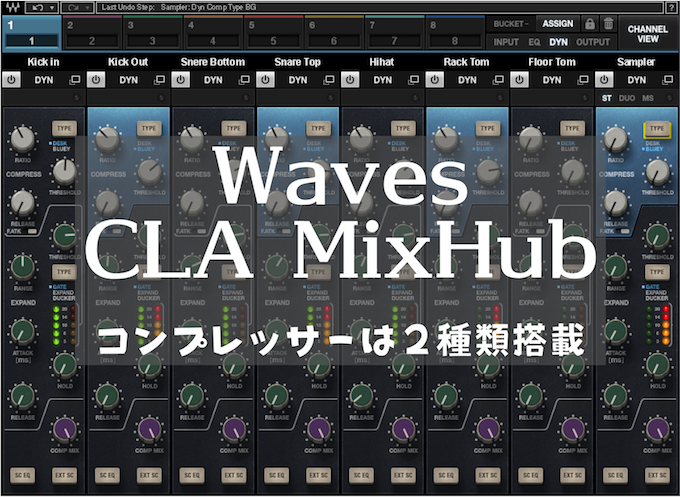
Task: Switch to the INPUT section tab
Action: [x=506, y=42]
